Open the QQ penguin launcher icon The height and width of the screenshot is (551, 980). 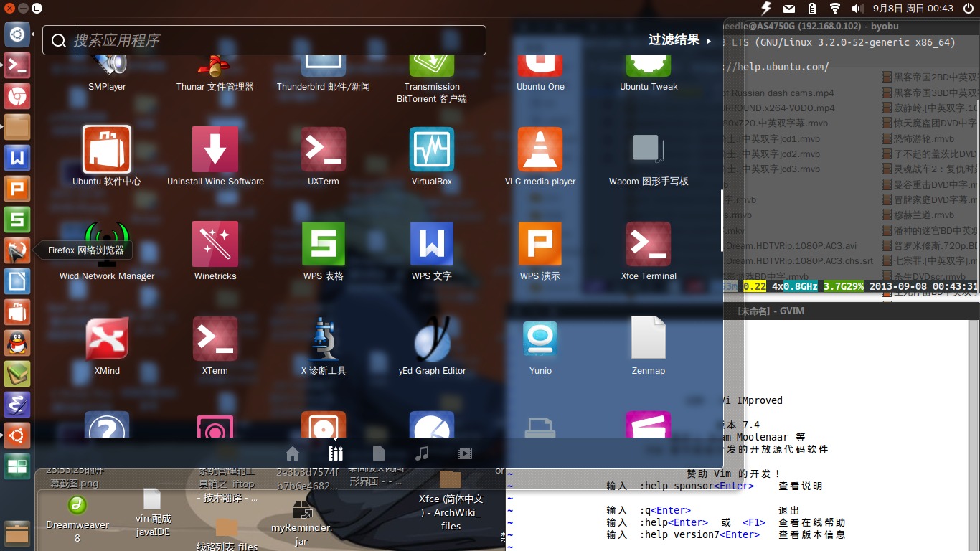click(17, 343)
